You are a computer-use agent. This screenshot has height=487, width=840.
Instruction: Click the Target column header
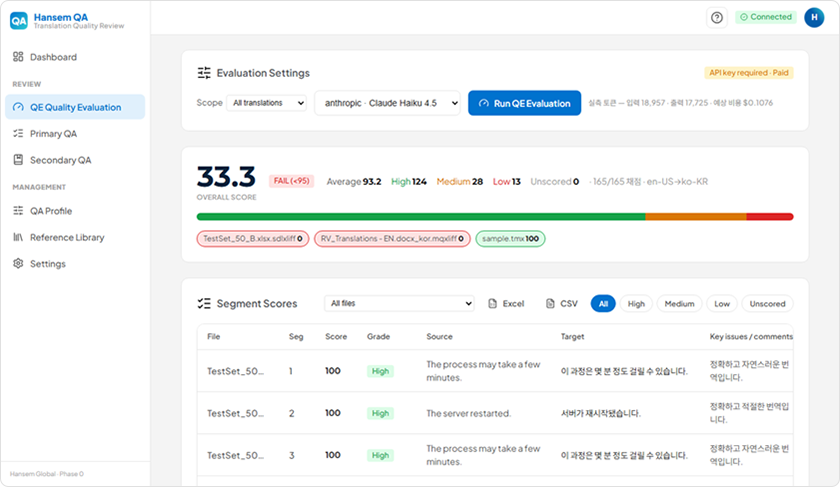coord(572,336)
